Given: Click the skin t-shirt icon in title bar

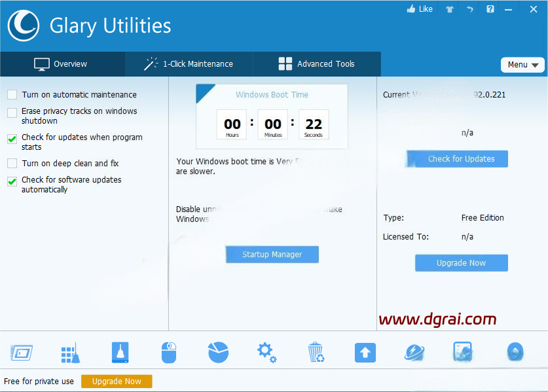Looking at the screenshot, I should click(x=449, y=9).
